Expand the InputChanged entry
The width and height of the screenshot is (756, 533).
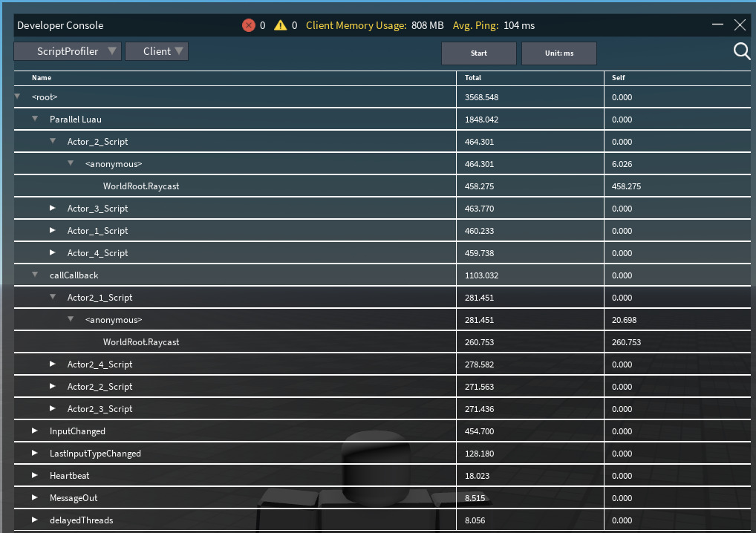[34, 431]
